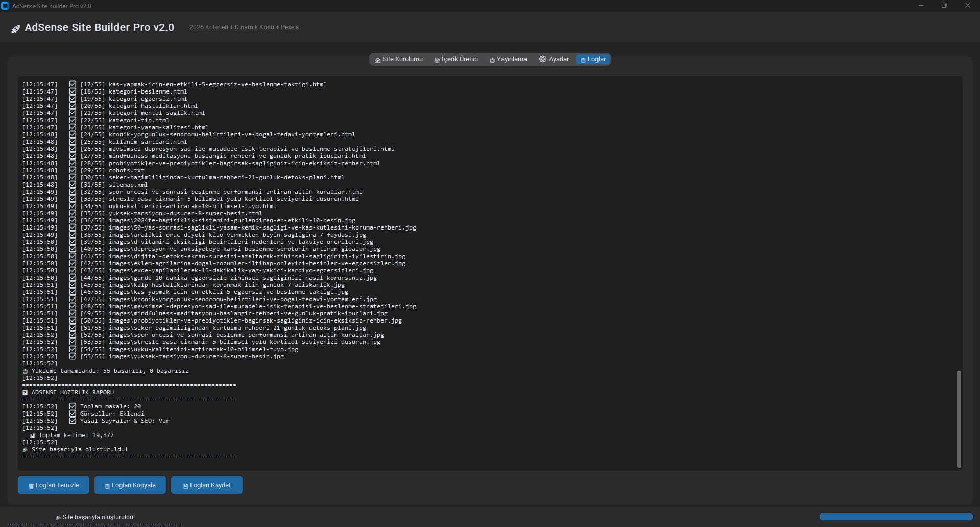Switch to the İçerik Üretici tab

(x=457, y=59)
